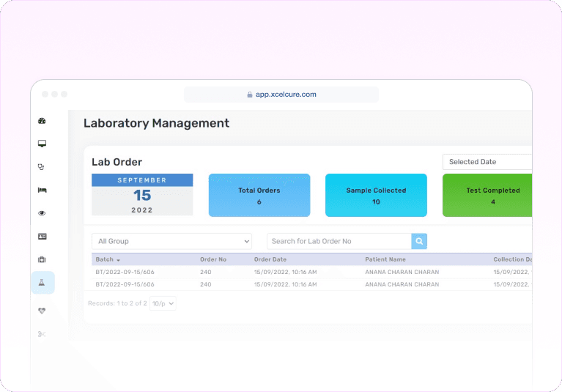The height and width of the screenshot is (392, 562).
Task: Open the Selected Date dropdown
Action: 487,162
